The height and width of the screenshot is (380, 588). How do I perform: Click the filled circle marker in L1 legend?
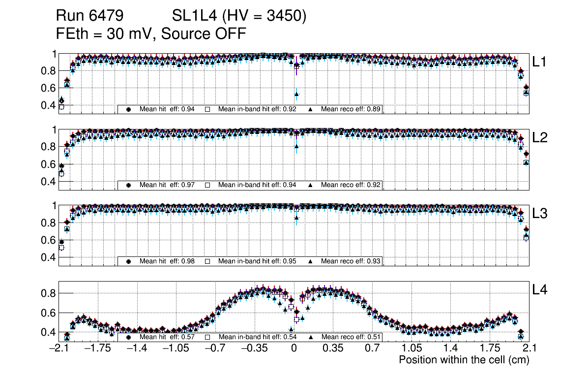[129, 109]
